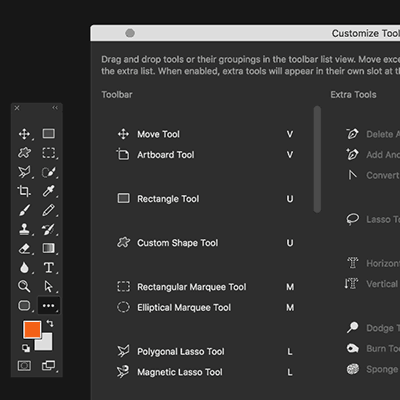Select the Move tool in the tools panel
Screen dimensions: 400x400
coord(24,134)
